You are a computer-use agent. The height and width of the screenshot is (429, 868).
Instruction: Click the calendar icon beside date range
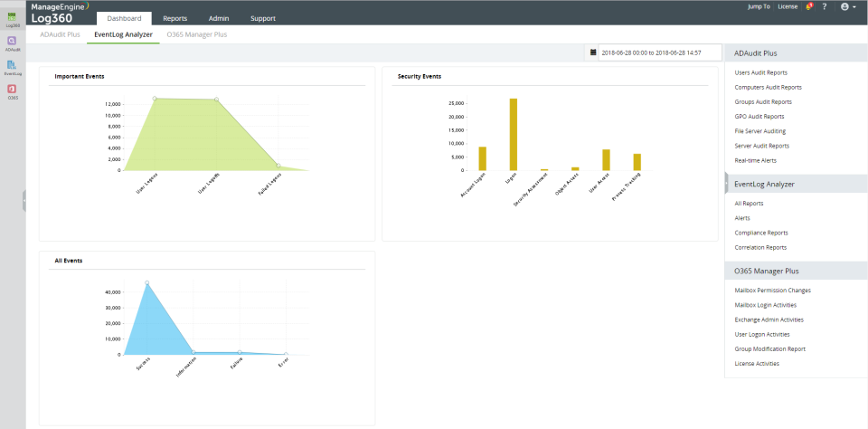593,52
